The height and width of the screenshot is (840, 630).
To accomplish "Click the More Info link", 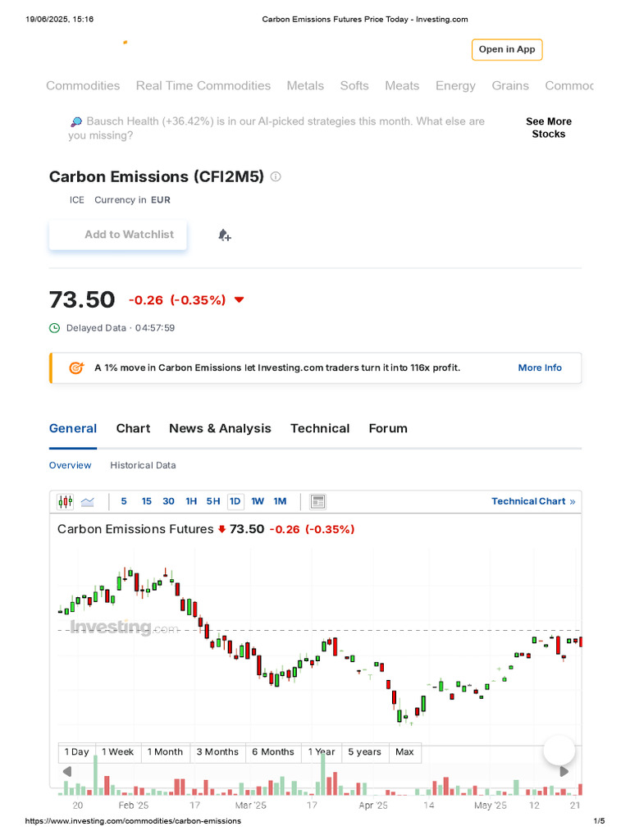I will (x=540, y=368).
